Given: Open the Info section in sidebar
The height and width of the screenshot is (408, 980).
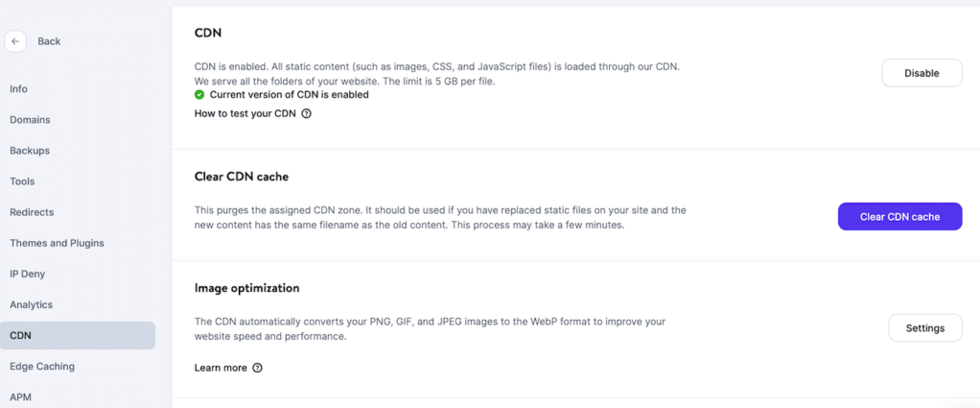Looking at the screenshot, I should [18, 89].
